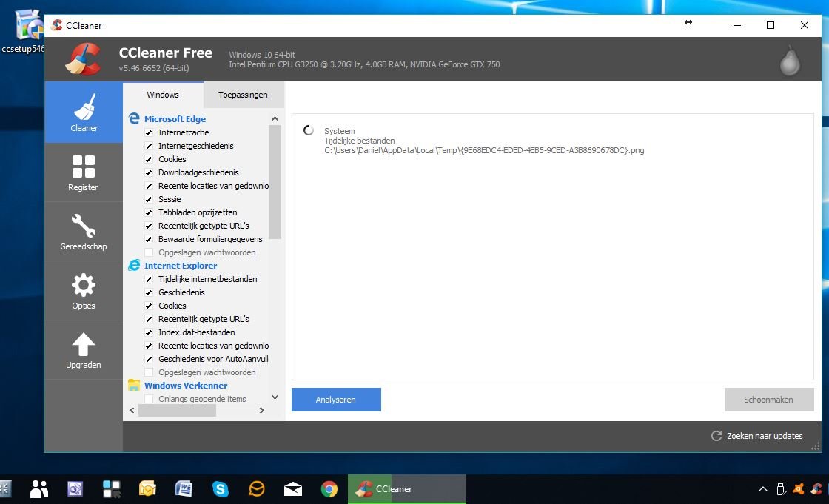Toggle Tabbladen opzijzetten checkbox
The image size is (829, 504).
point(149,212)
